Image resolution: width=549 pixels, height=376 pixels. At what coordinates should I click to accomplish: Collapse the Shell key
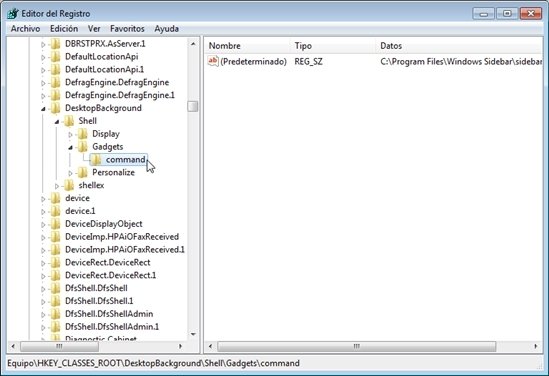click(57, 122)
